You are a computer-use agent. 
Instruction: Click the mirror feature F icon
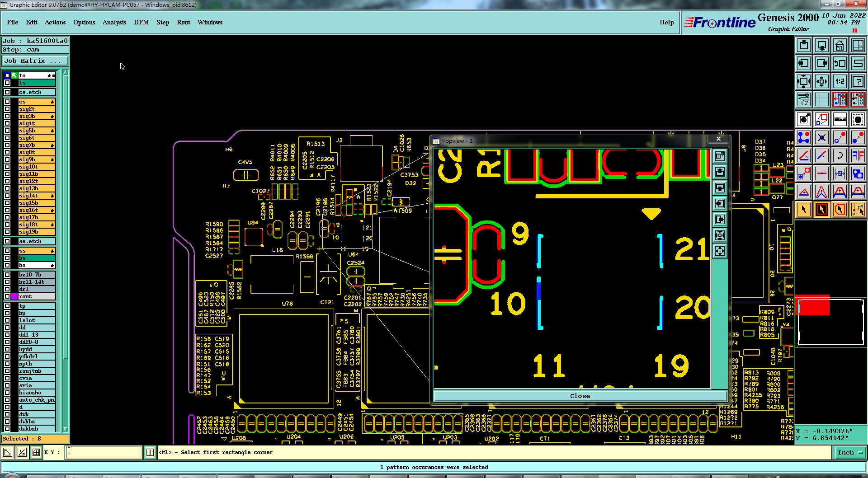click(858, 155)
